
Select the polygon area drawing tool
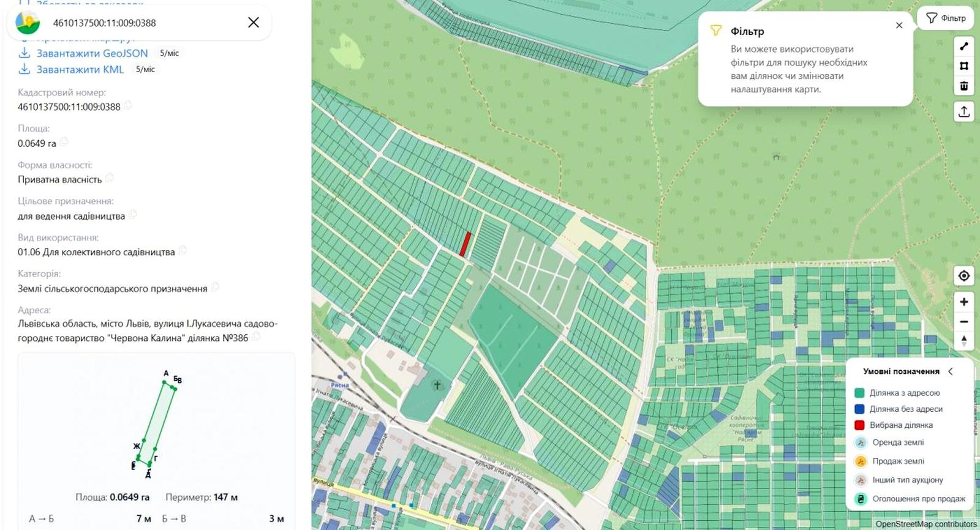964,66
